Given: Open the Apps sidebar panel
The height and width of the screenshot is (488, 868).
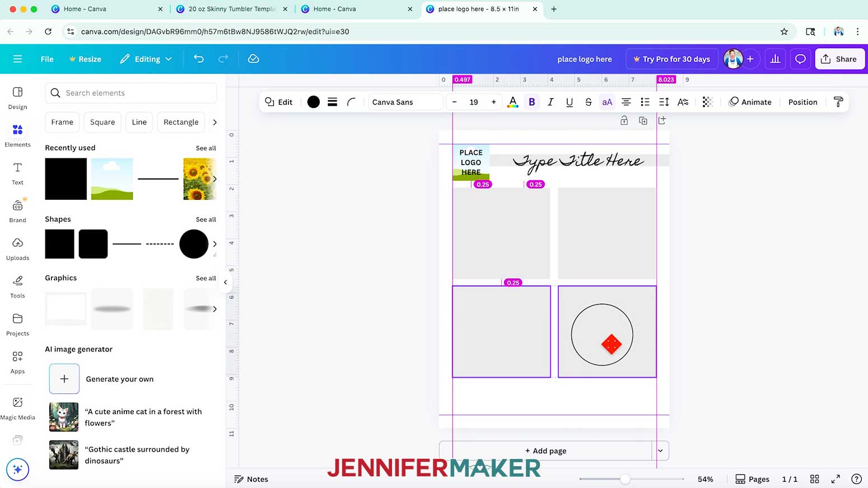Looking at the screenshot, I should [x=17, y=362].
